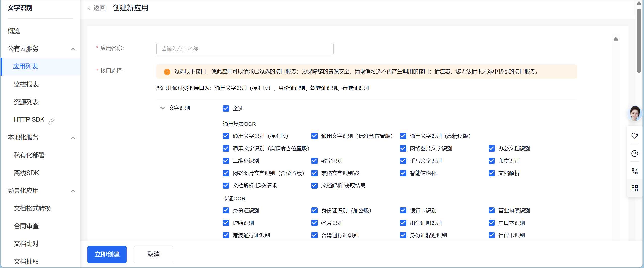644x268 pixels.
Task: Click the warning info icon in the notice banner
Action: pyautogui.click(x=167, y=71)
